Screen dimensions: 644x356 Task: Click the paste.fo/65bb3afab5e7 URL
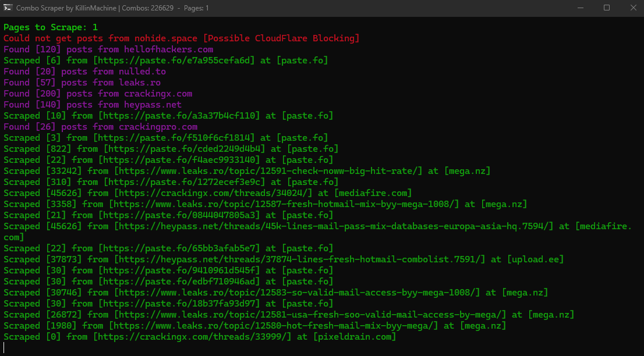coord(179,248)
